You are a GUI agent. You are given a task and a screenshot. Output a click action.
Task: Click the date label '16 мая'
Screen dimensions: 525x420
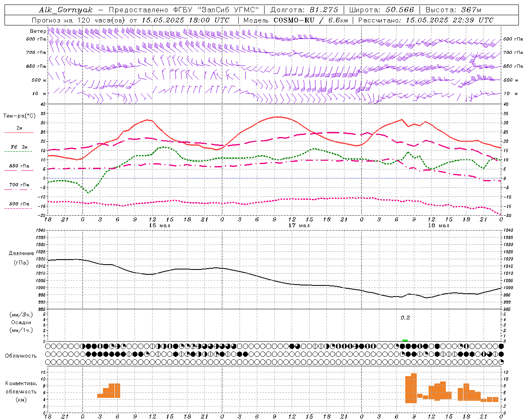160,226
